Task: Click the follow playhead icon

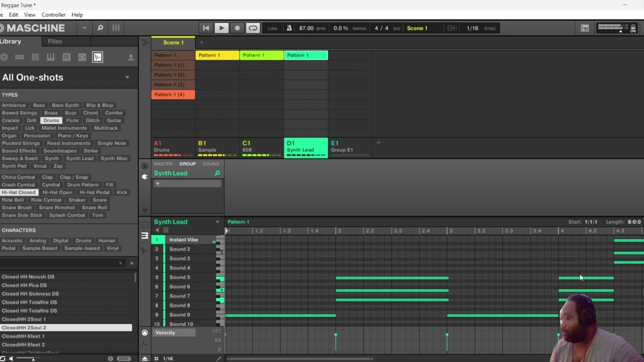Action: [452, 28]
